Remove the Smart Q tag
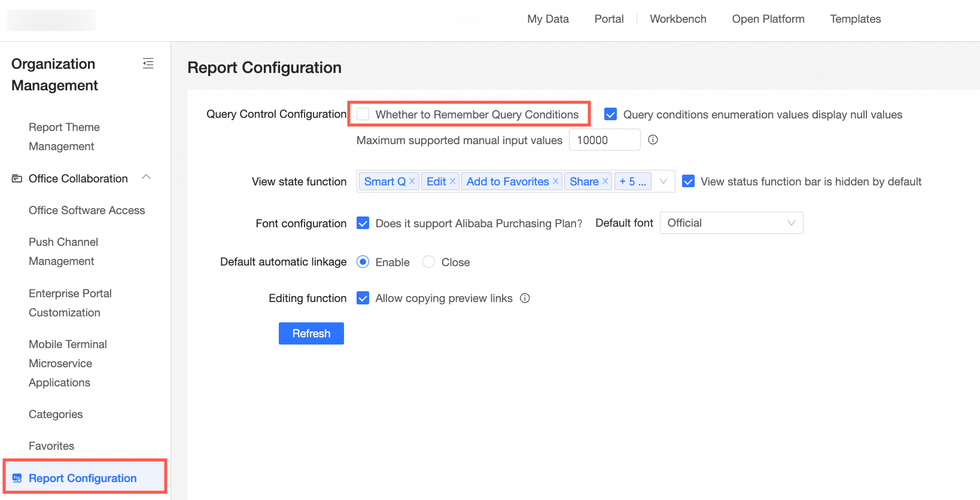980x500 pixels. click(412, 181)
